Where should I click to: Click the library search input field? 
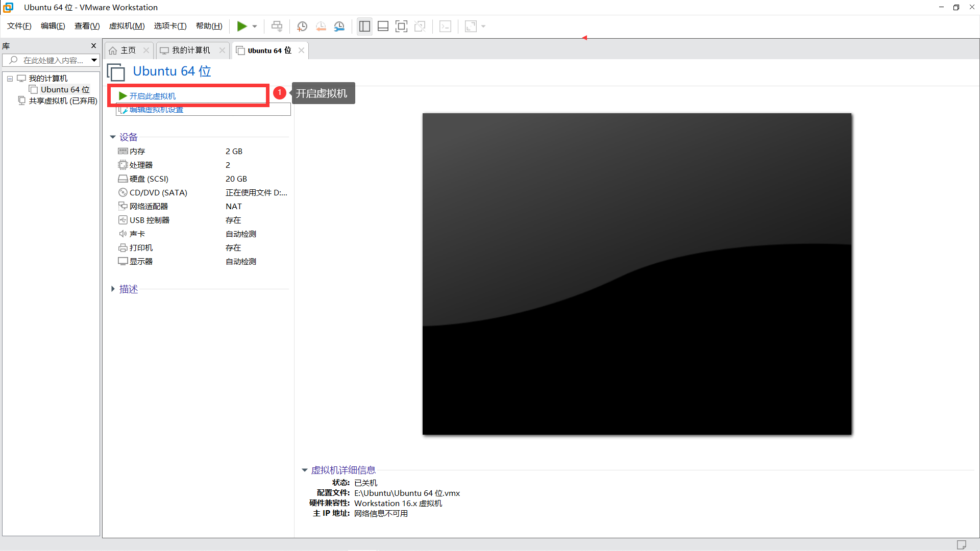(x=53, y=60)
